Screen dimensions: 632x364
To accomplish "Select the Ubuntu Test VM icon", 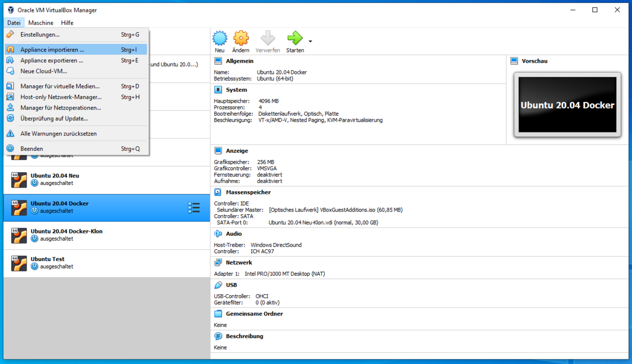I will coord(19,263).
